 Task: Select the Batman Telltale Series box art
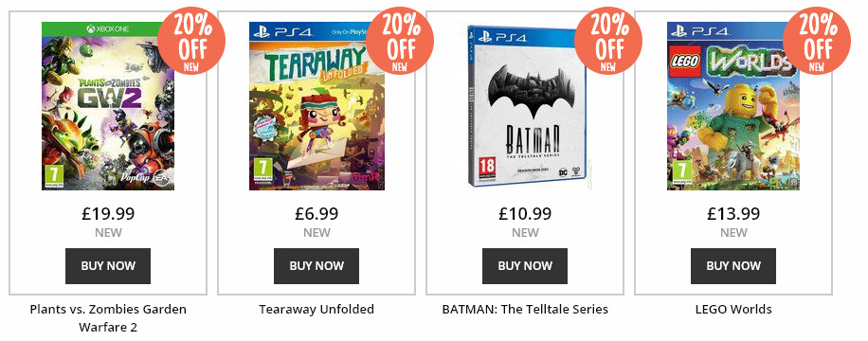click(525, 106)
